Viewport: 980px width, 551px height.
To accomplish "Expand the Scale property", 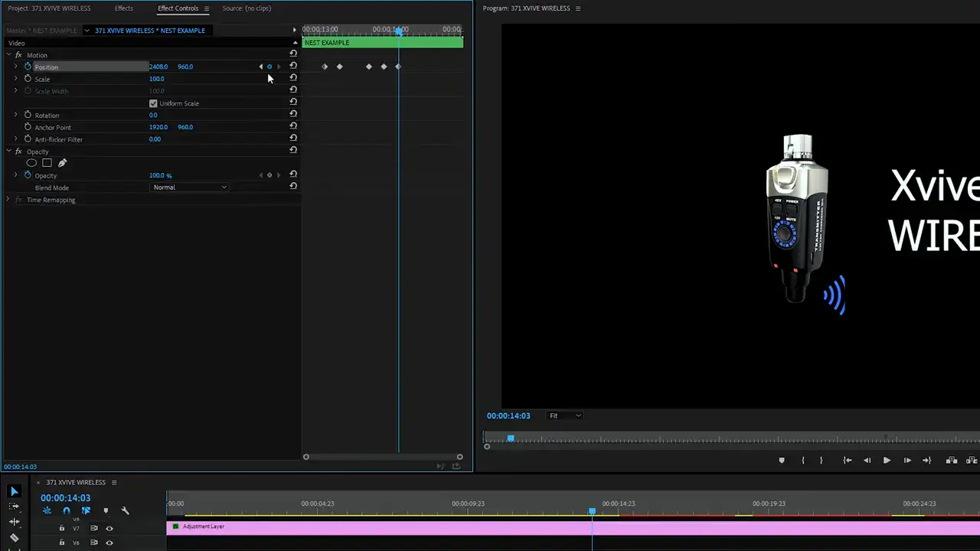I will coord(15,79).
